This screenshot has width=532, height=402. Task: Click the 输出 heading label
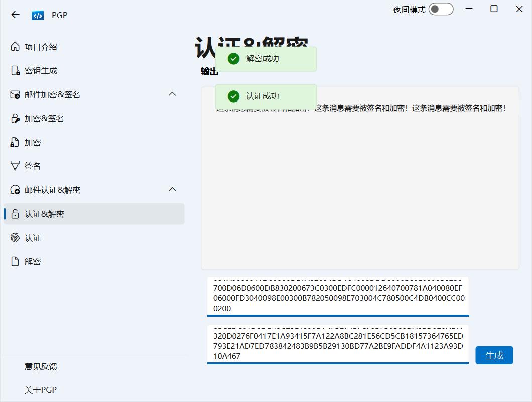click(209, 71)
